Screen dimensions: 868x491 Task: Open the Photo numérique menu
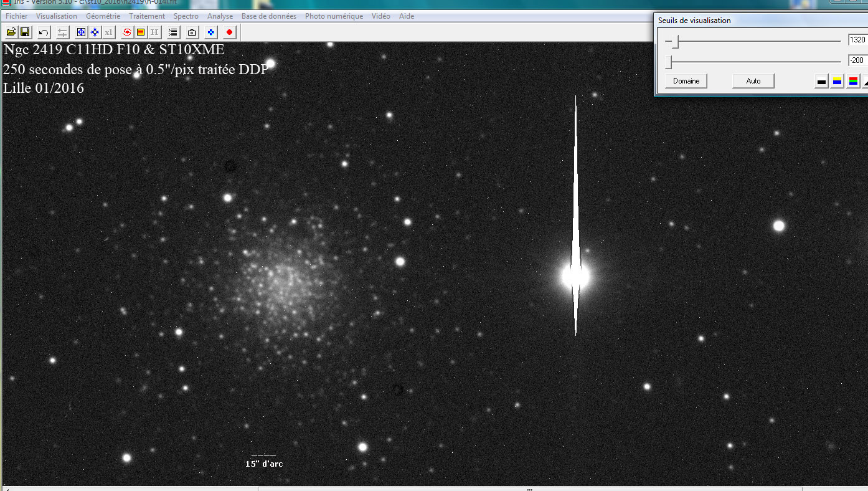tap(334, 16)
